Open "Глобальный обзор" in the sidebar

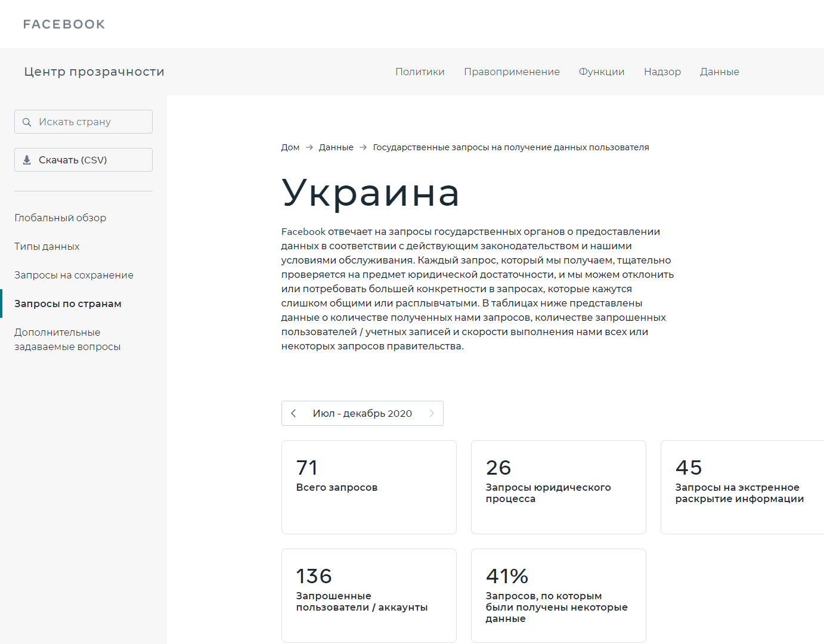click(60, 218)
